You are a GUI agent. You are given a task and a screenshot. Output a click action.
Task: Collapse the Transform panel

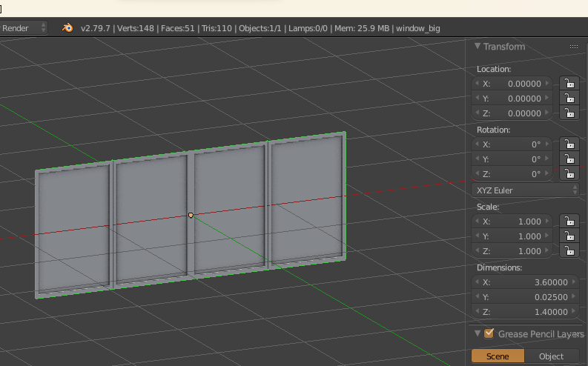478,47
